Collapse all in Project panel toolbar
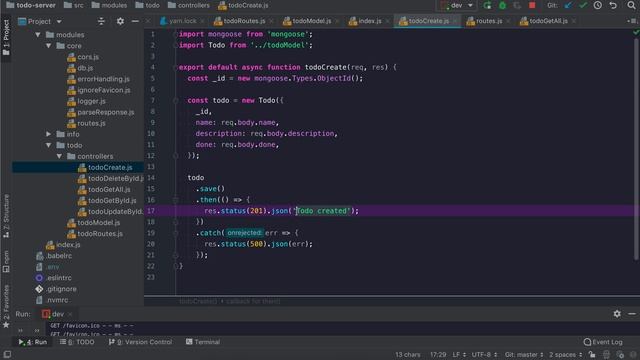This screenshot has width=640, height=360. click(x=101, y=21)
